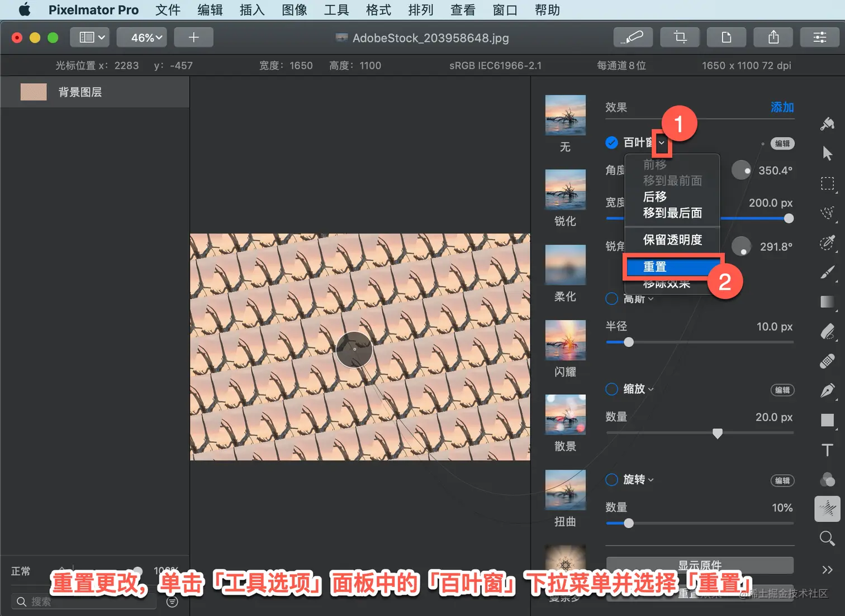
Task: Click the layer filter icon beside search
Action: coord(172,601)
